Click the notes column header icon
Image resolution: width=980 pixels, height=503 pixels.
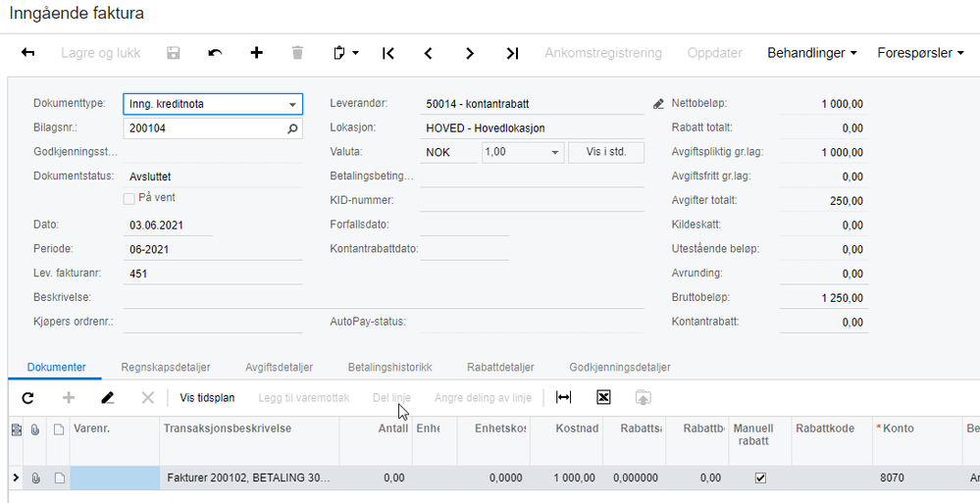(58, 428)
